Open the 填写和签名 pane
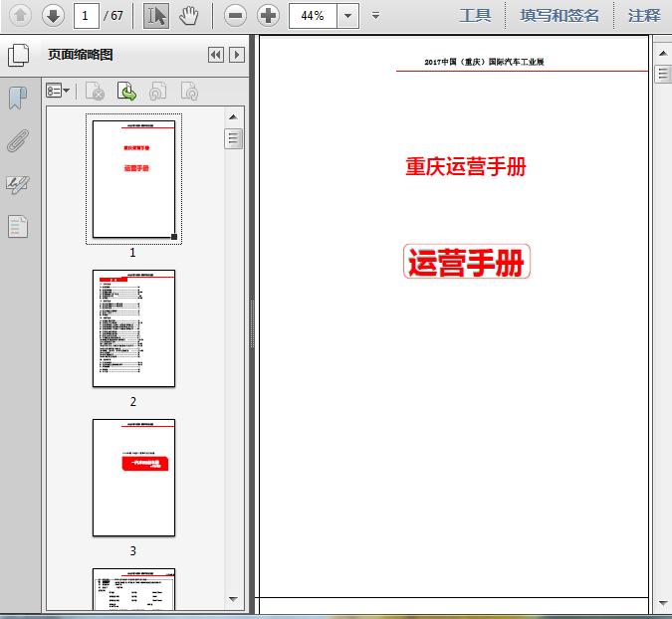Viewport: 672px width, 619px height. (x=559, y=16)
